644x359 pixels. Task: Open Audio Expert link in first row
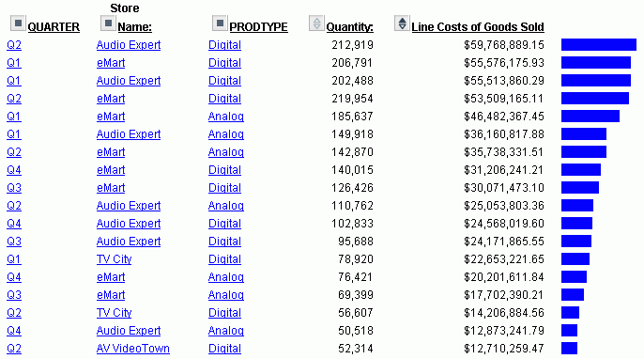tap(129, 45)
